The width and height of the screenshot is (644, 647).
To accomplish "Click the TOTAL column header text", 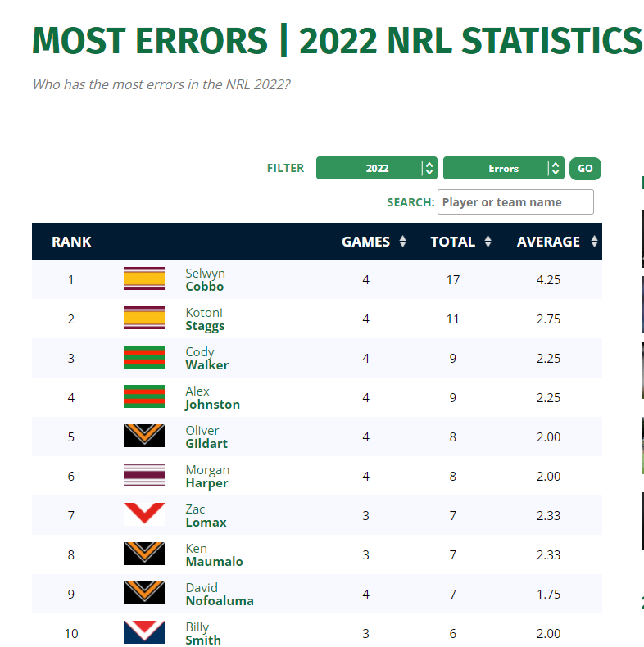I will (x=453, y=242).
